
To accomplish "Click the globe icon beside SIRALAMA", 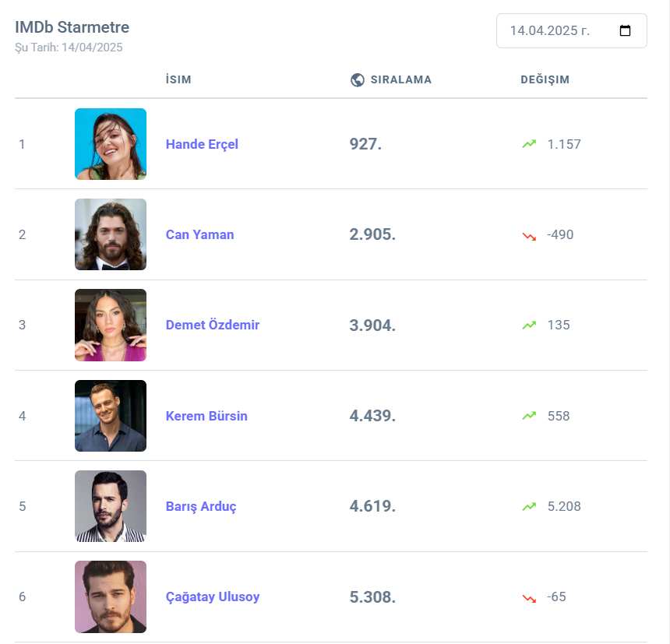I will 358,79.
